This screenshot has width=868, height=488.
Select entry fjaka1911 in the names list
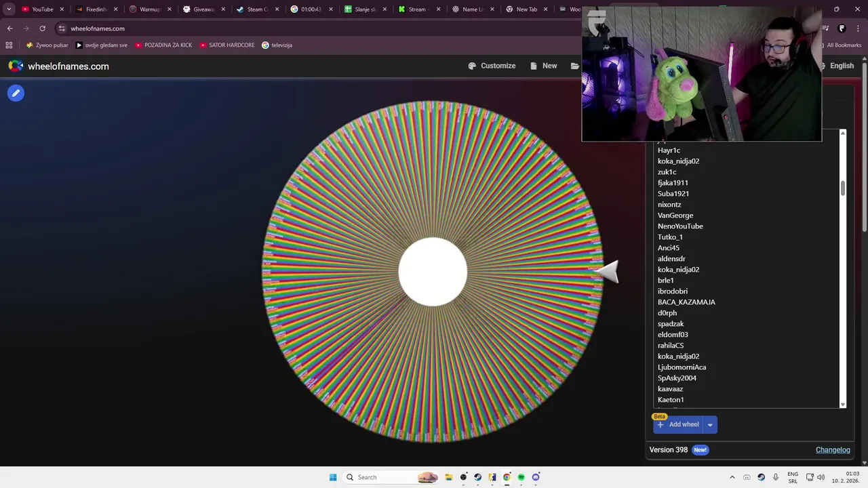pyautogui.click(x=673, y=183)
